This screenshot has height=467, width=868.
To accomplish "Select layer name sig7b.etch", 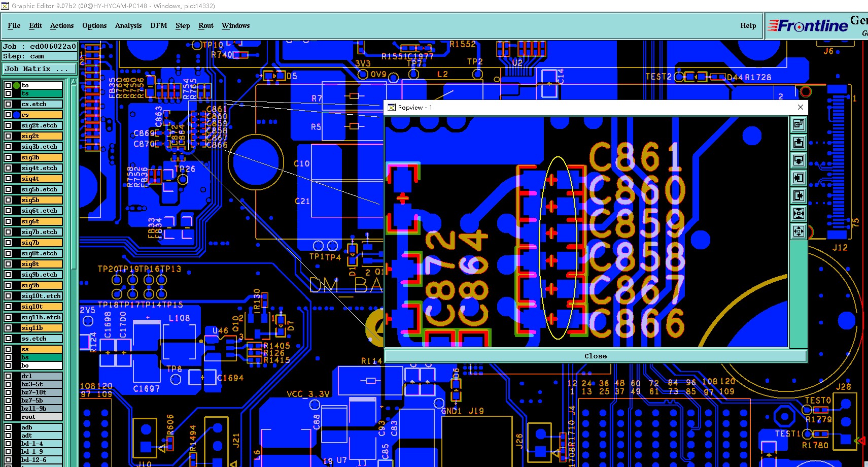I will point(41,232).
